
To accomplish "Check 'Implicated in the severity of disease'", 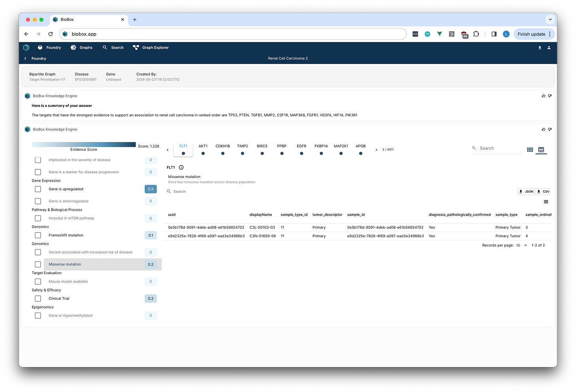I will point(38,160).
